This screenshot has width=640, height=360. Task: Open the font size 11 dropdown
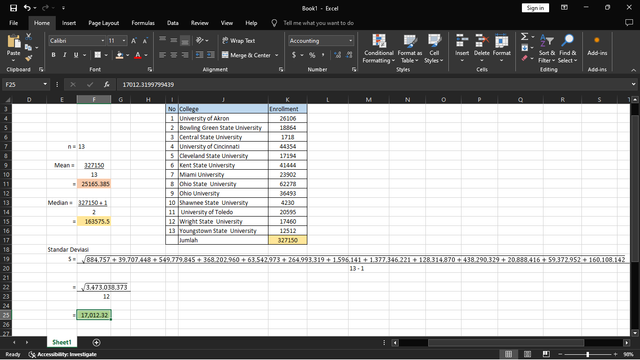click(124, 41)
